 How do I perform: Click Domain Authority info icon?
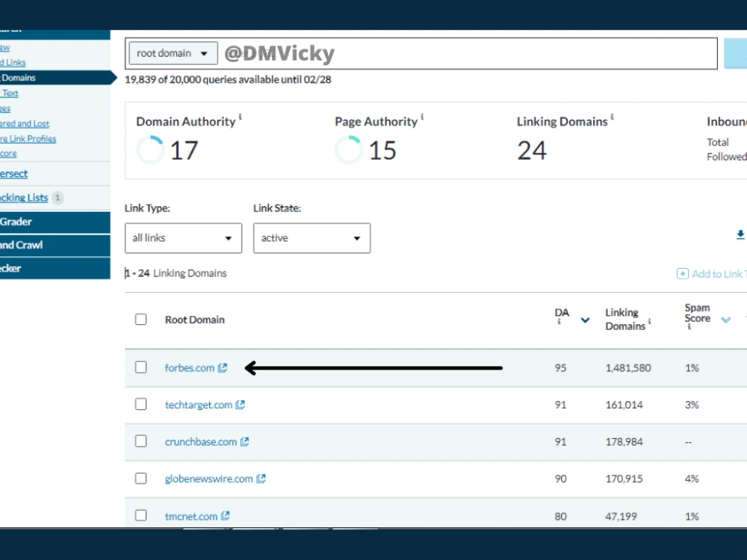(240, 116)
